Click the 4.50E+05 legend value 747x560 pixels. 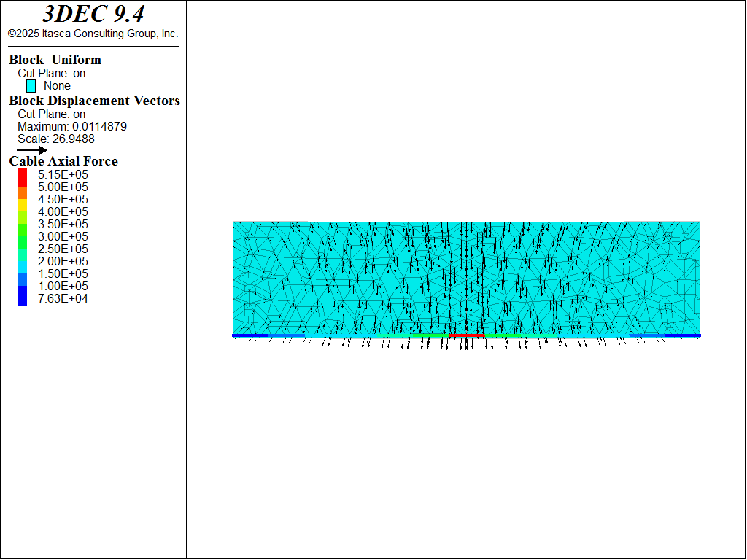(63, 200)
